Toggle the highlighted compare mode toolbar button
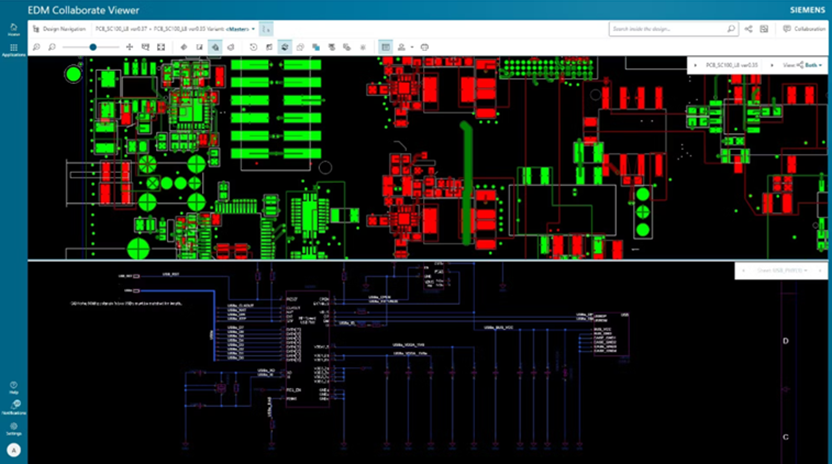 285,47
